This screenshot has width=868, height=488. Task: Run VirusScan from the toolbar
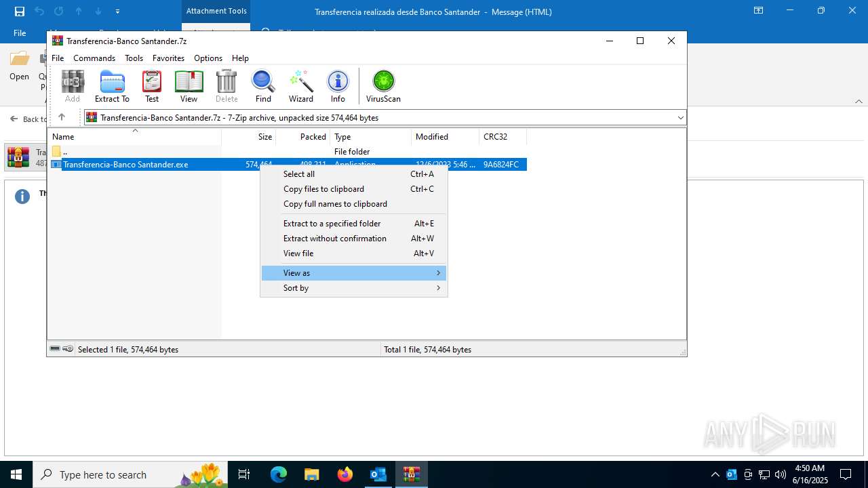[383, 86]
